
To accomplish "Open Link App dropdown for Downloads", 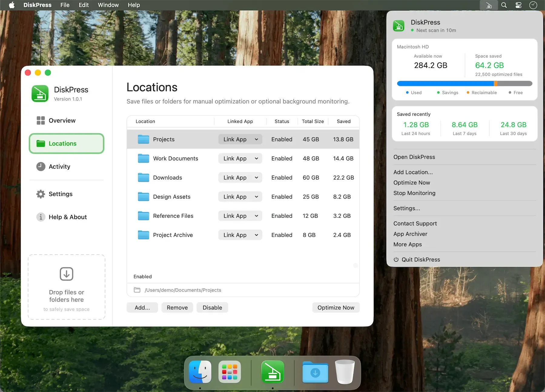I will 240,177.
